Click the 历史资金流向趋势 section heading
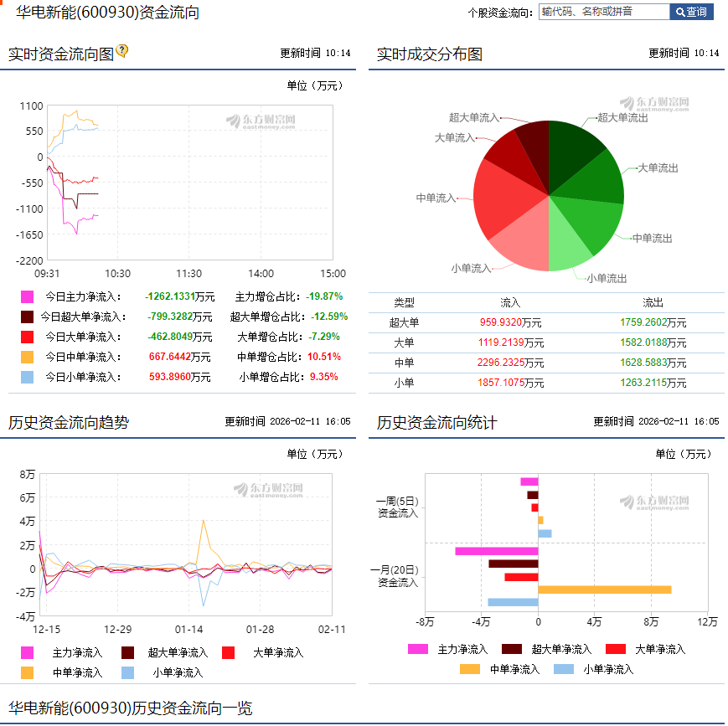 [69, 422]
